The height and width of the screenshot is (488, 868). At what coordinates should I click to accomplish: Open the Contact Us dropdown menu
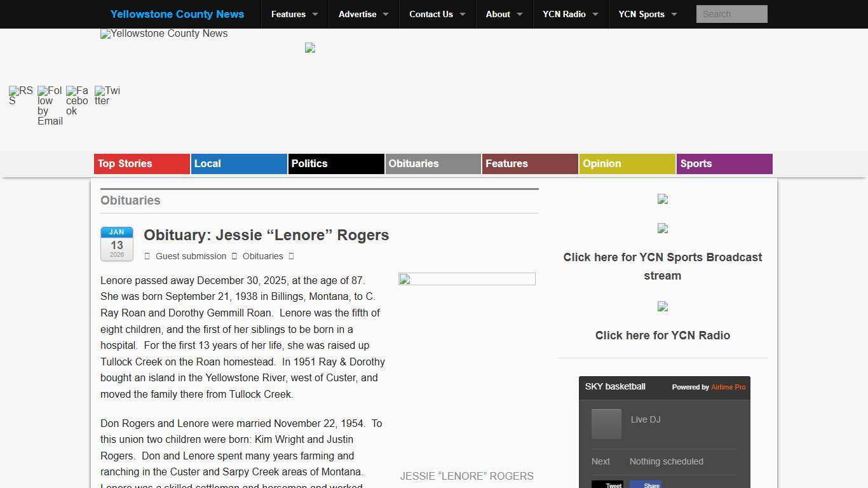click(437, 14)
